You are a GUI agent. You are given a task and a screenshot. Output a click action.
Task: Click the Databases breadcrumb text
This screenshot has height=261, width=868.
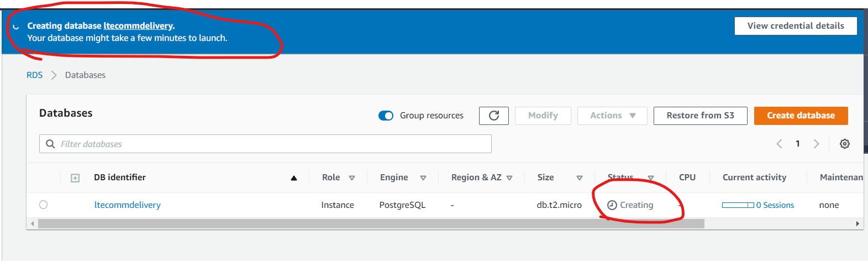coord(85,75)
